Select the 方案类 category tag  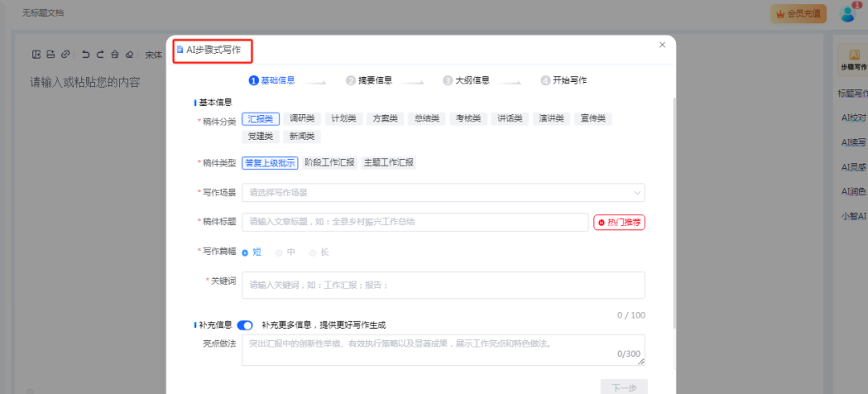[385, 118]
